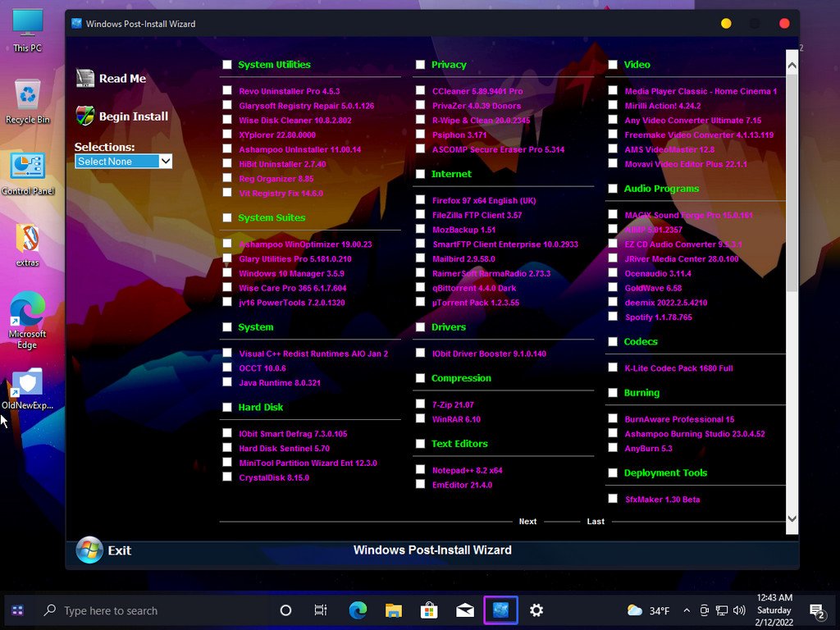Check the CrystalDisk 8.15.0 checkbox

[x=227, y=477]
